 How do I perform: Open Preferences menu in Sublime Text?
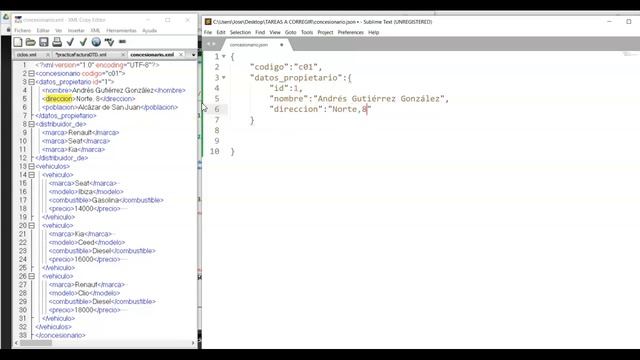(x=351, y=32)
